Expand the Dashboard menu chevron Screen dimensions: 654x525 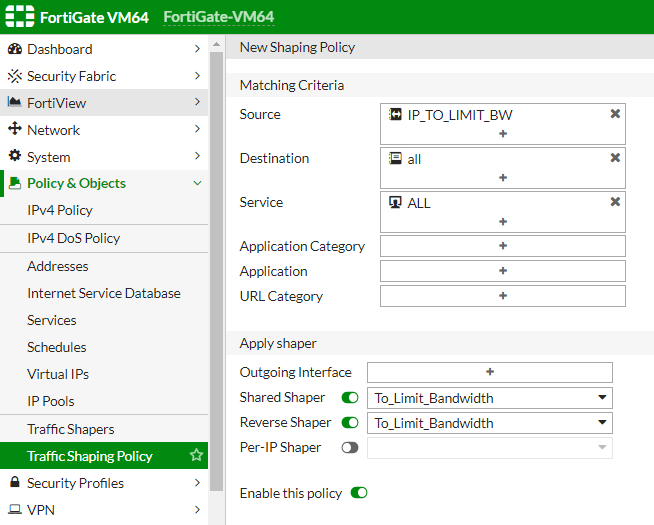[x=197, y=49]
